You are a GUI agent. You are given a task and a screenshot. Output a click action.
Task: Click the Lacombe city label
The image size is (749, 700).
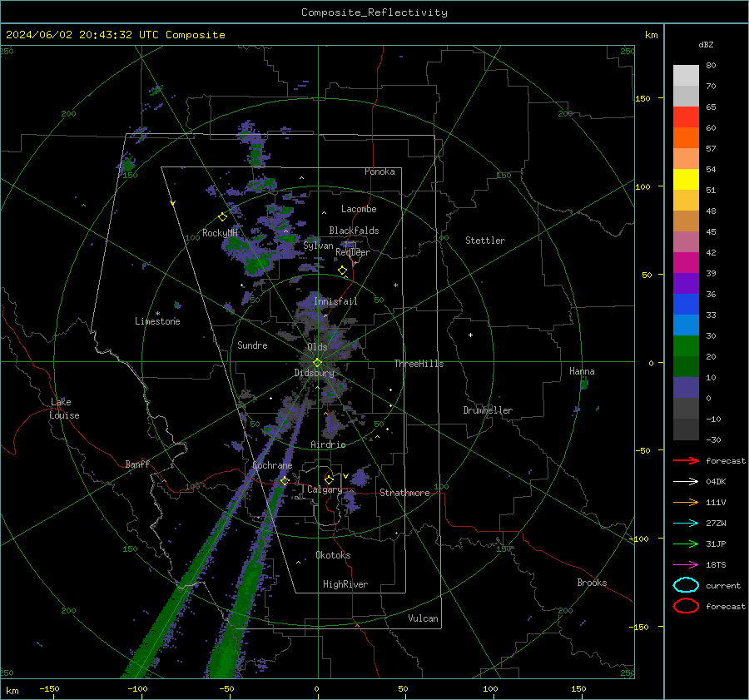pos(359,209)
